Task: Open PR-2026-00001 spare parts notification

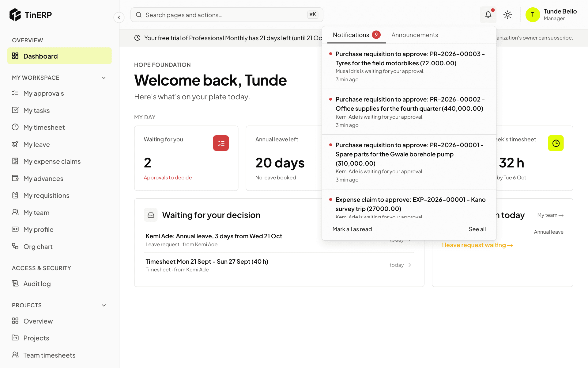Action: [x=409, y=162]
